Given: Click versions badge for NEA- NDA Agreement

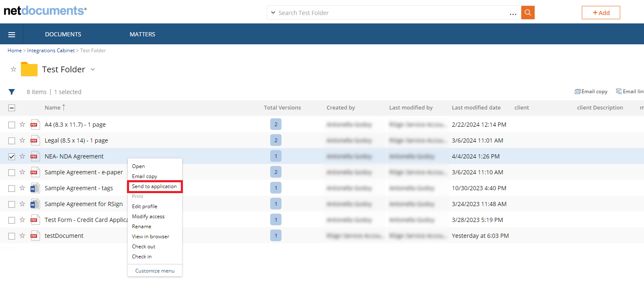Looking at the screenshot, I should (x=276, y=156).
